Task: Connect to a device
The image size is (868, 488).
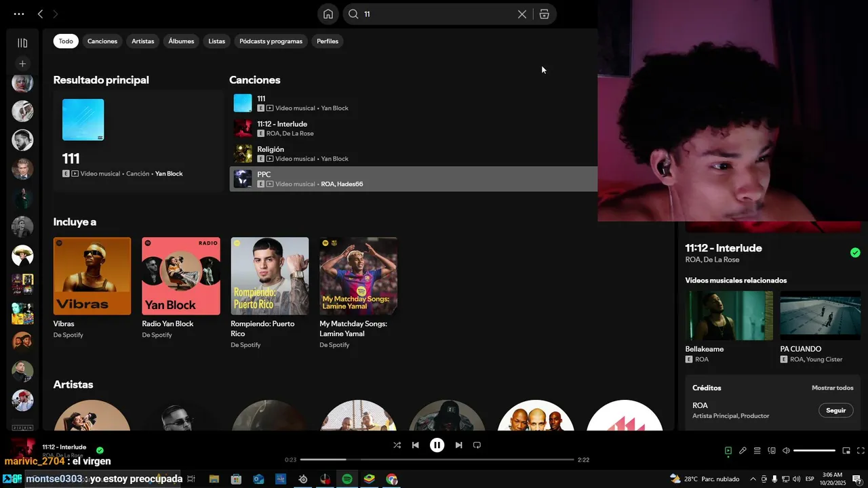Action: pos(772,451)
